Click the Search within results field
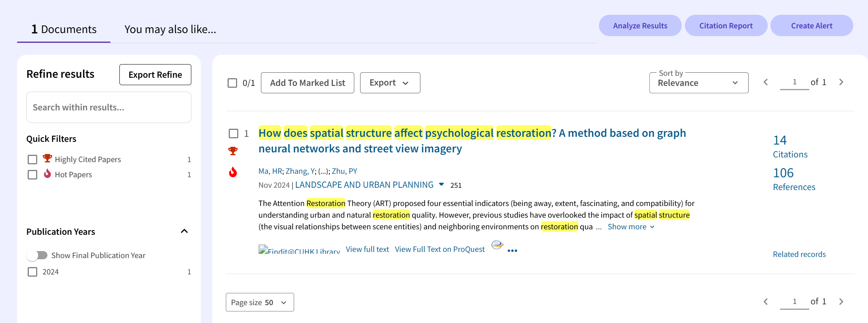 coord(108,107)
